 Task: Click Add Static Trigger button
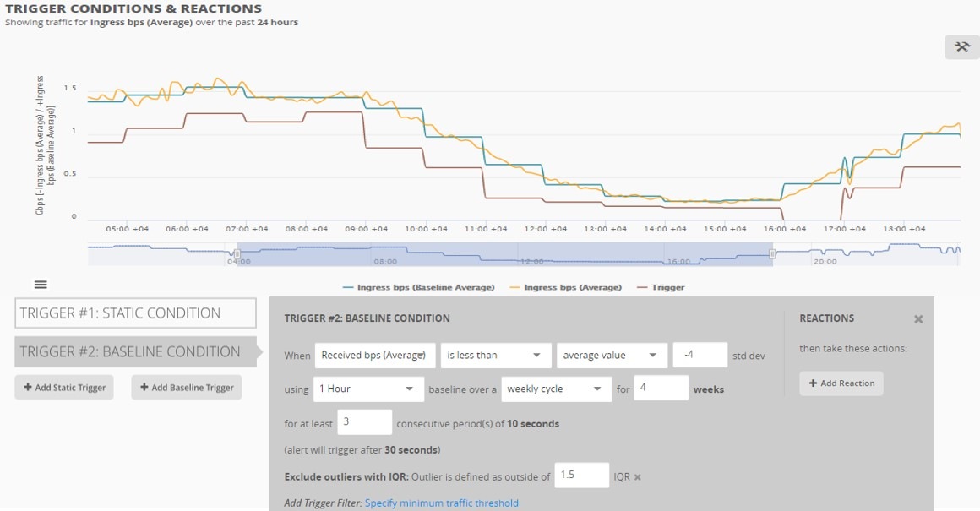coord(64,388)
